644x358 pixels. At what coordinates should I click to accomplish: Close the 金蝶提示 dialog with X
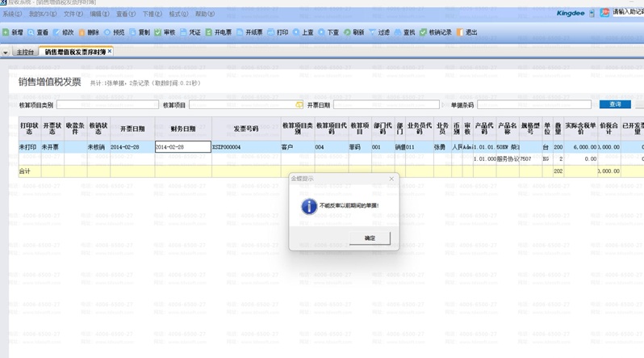pos(391,179)
